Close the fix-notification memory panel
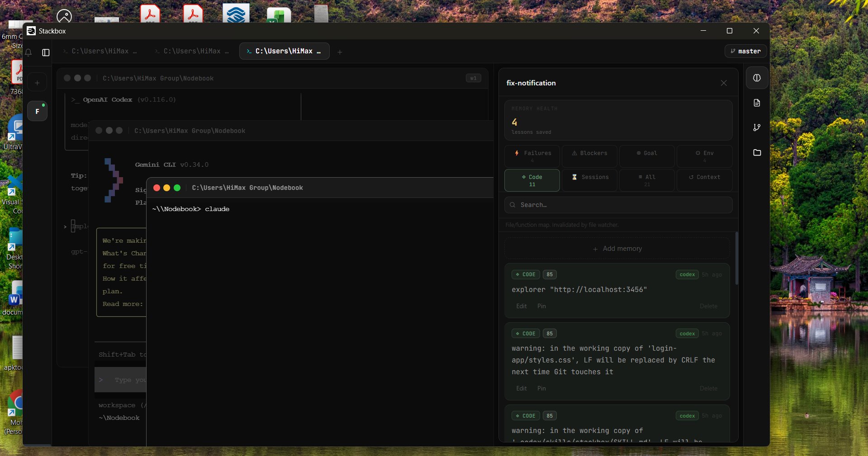Viewport: 868px width, 456px height. click(724, 83)
